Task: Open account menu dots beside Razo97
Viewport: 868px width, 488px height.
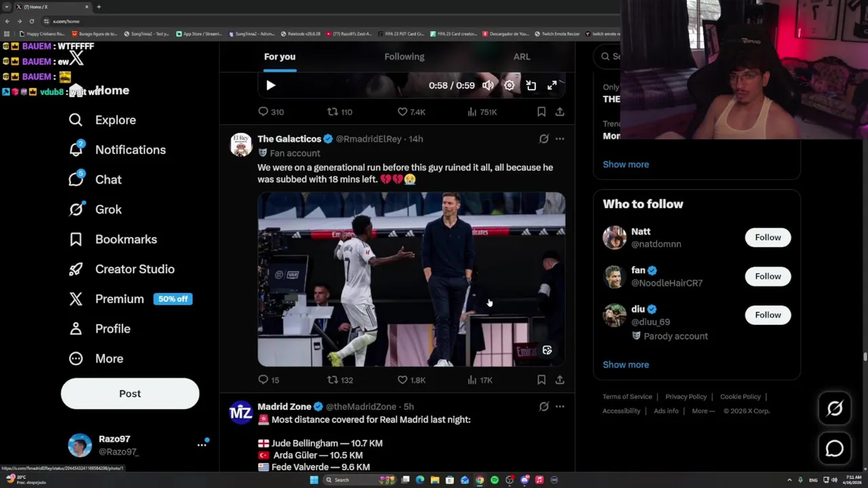Action: coord(201,445)
